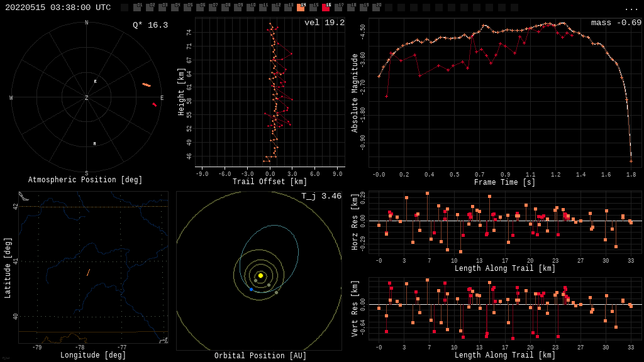
Task: Click the orange ground track on map
Action: tap(88, 273)
